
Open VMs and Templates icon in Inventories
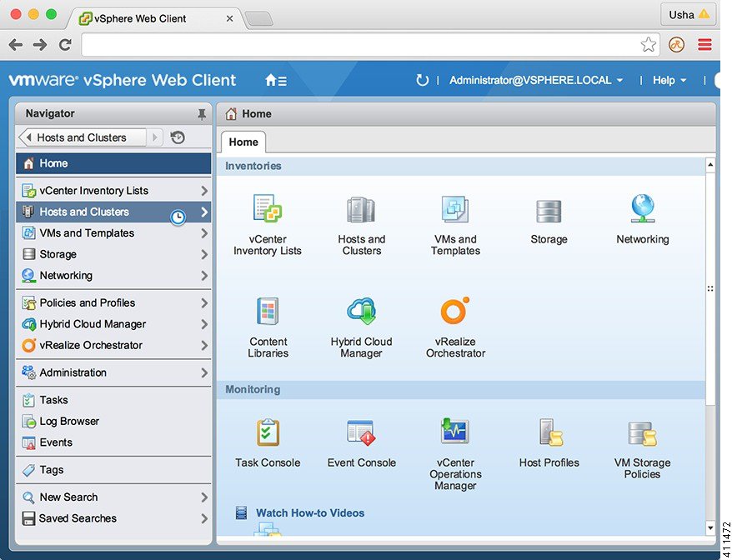pyautogui.click(x=455, y=208)
